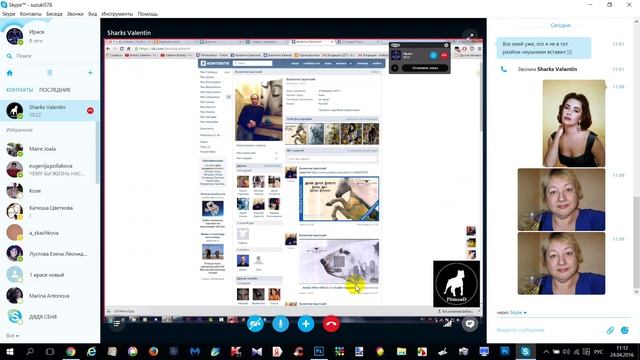Hang up with the red end-call button
This screenshot has height=360, width=640.
[x=331, y=324]
